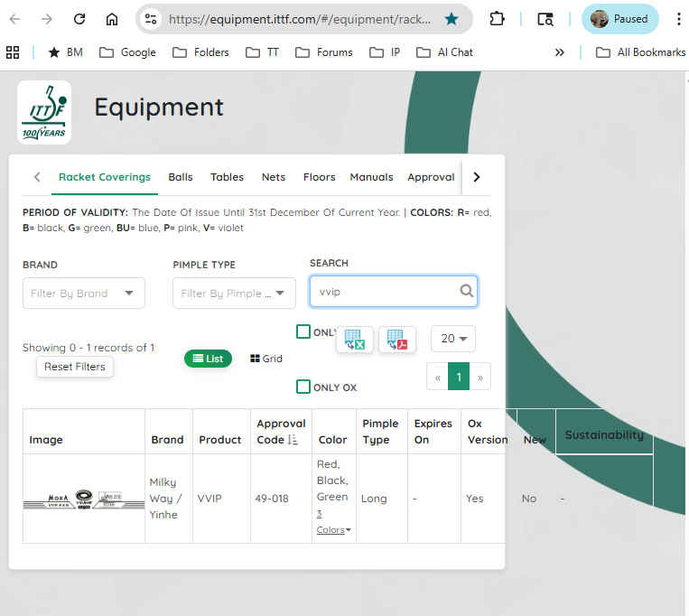Click the bookmark star icon

tap(452, 19)
